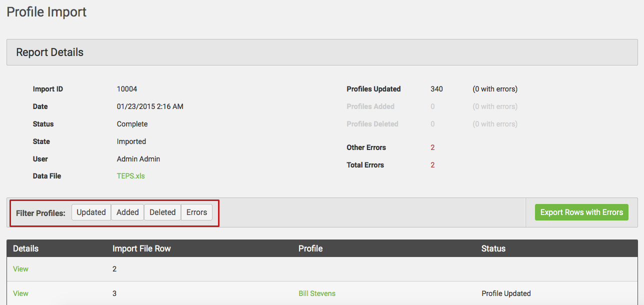Click the date 01/23/2015 2:16 AM
Viewport: 644px width, 305px height.
coord(150,106)
